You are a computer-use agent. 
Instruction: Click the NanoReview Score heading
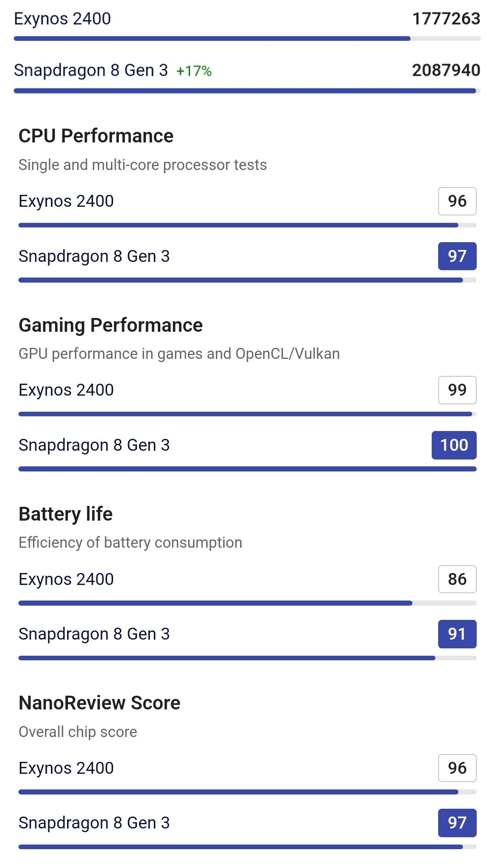(x=100, y=703)
